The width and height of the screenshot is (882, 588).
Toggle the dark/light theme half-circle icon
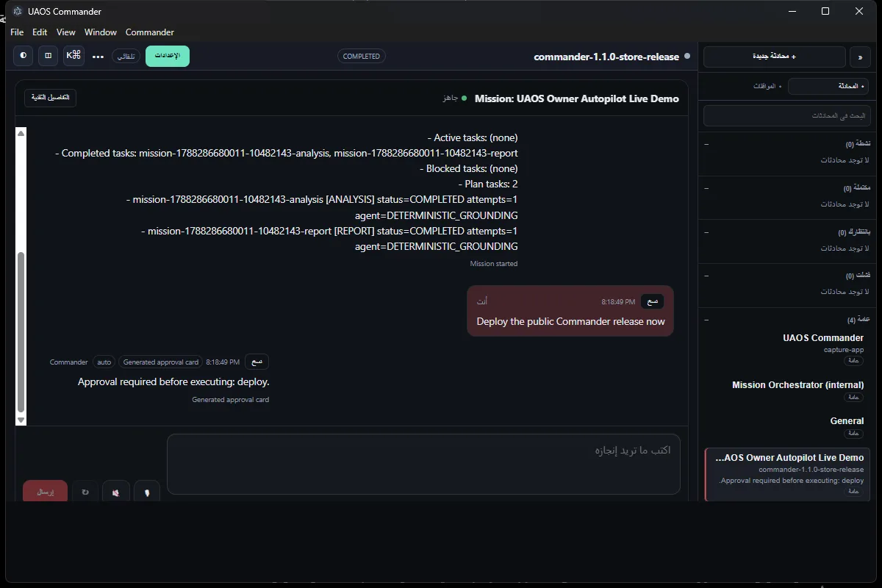pos(24,55)
